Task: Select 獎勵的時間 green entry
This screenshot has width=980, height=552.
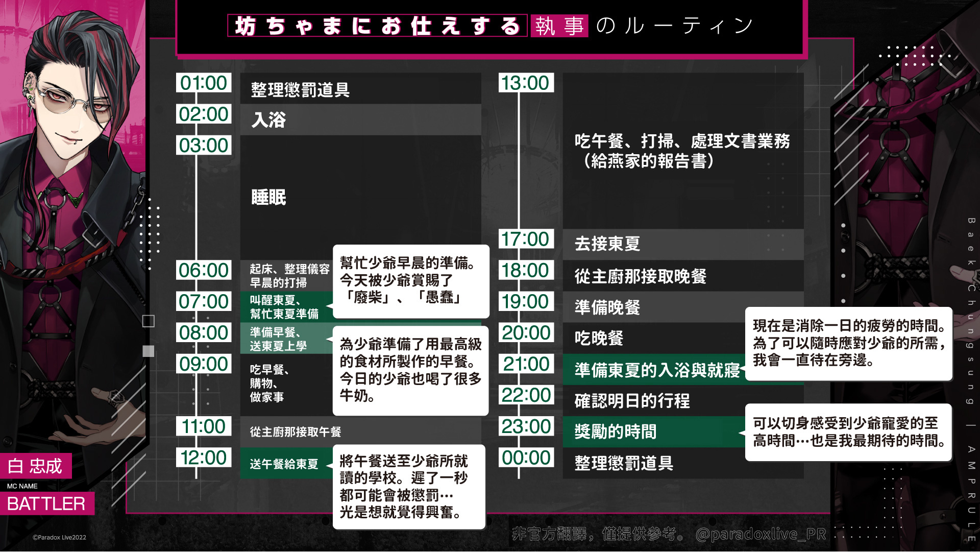Action: click(x=654, y=431)
